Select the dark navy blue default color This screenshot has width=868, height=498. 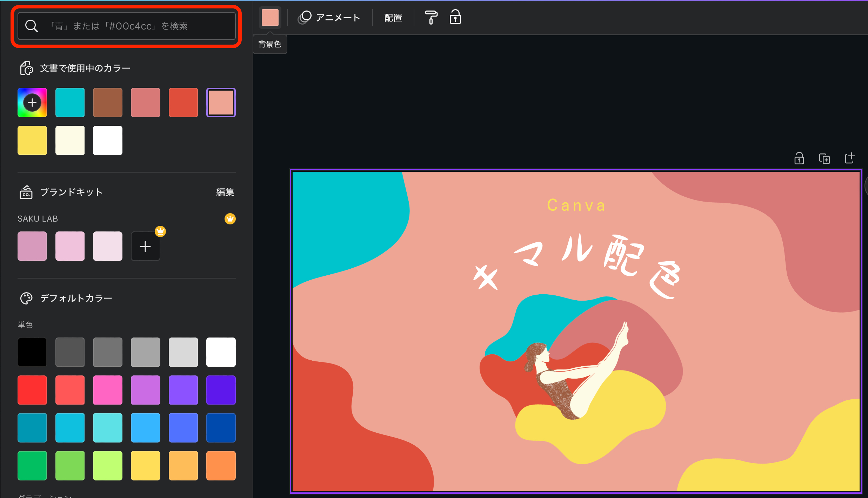pyautogui.click(x=221, y=428)
